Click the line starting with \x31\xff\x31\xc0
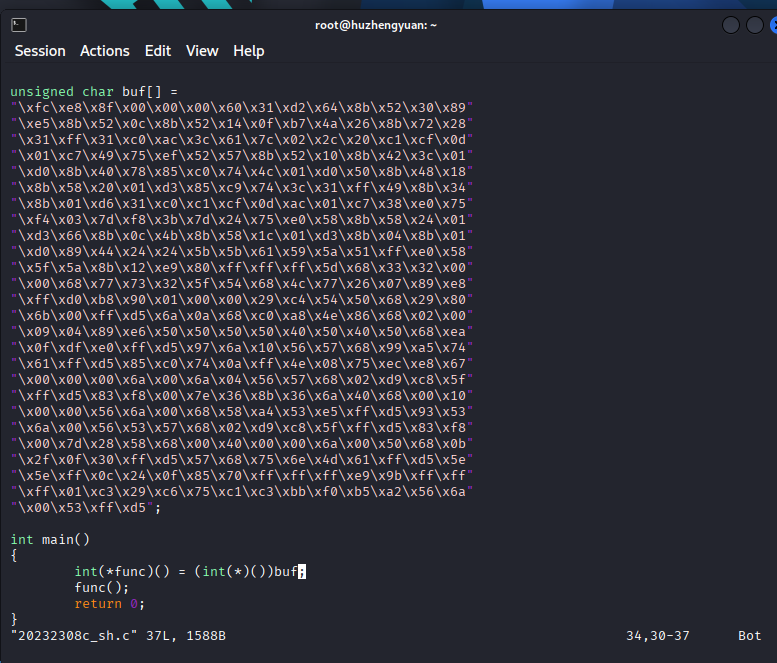Screen dimensions: 777x663 point(242,140)
